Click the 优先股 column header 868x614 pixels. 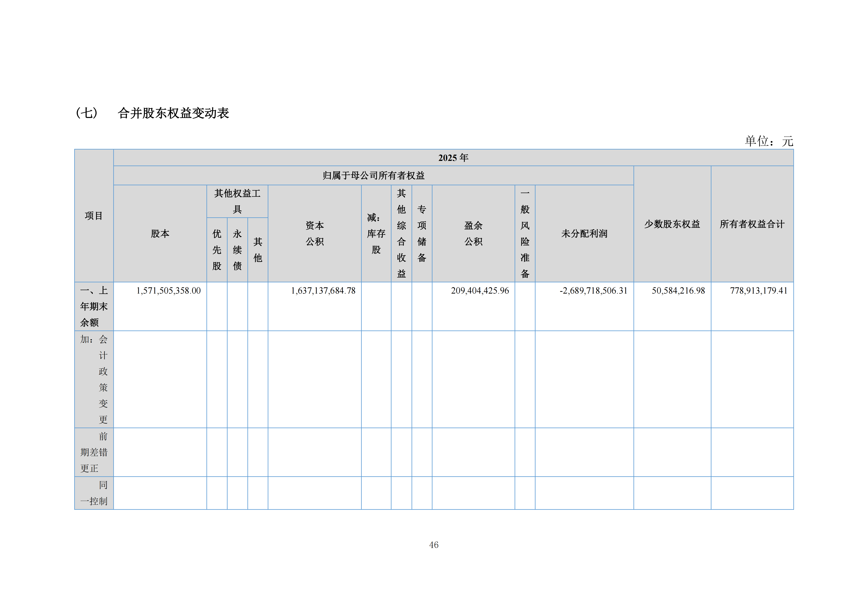click(217, 250)
